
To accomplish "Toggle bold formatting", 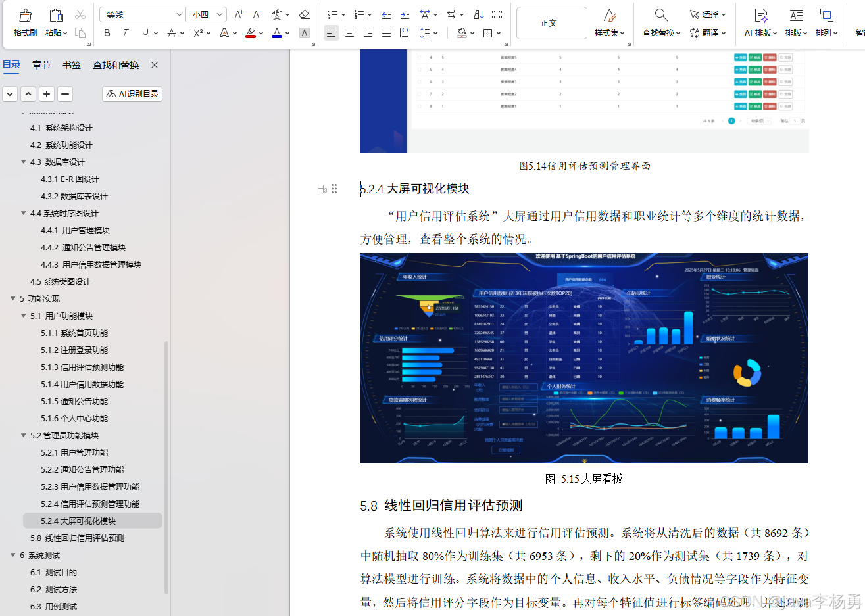I will tap(107, 33).
